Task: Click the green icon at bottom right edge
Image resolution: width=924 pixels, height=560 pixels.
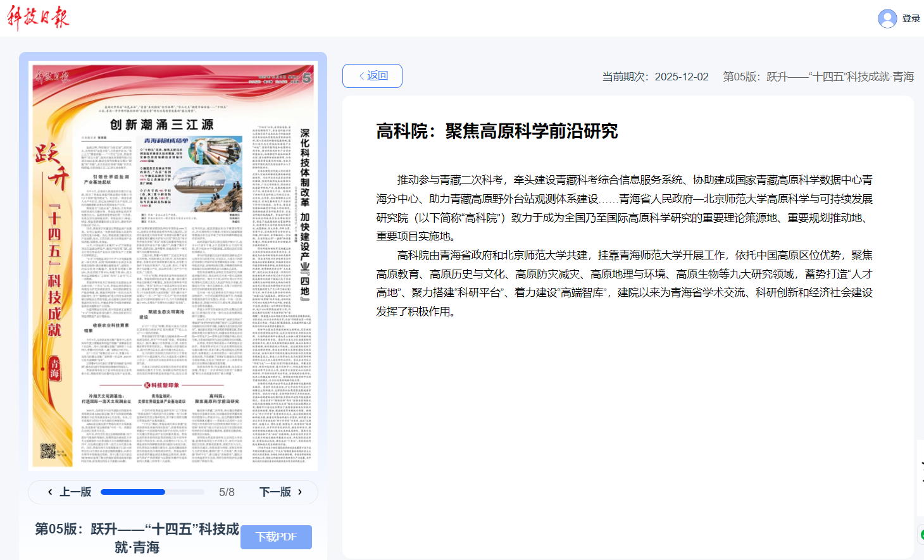Action: pyautogui.click(x=921, y=535)
